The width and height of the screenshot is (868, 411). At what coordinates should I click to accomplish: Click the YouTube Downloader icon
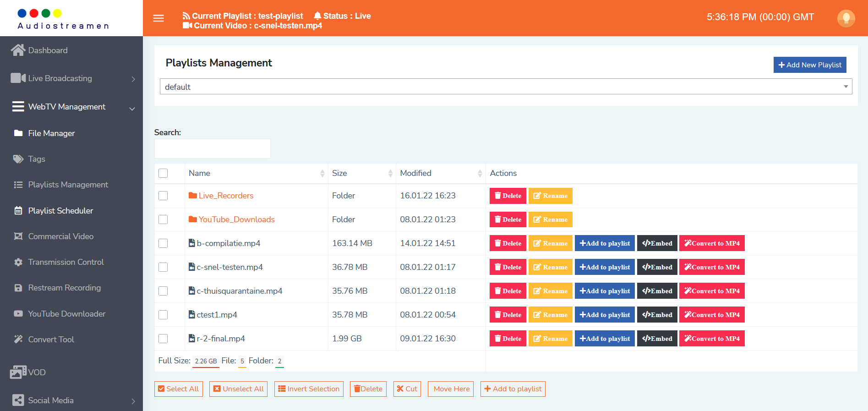click(18, 314)
